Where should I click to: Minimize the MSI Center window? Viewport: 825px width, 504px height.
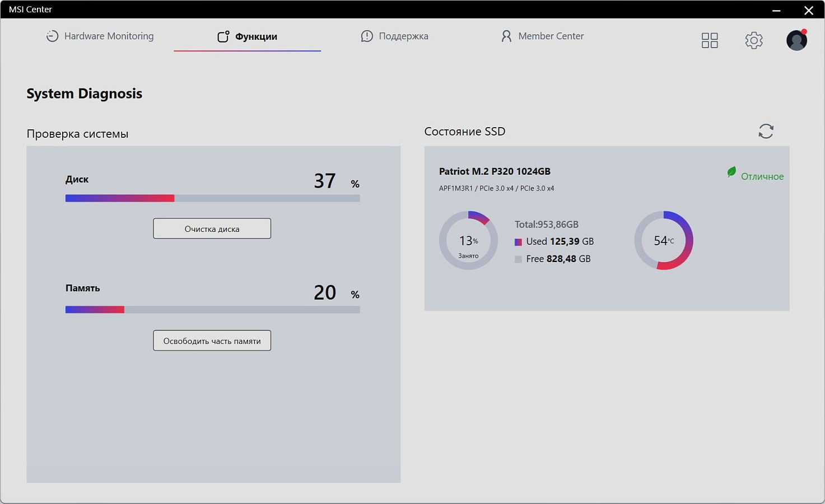point(776,10)
